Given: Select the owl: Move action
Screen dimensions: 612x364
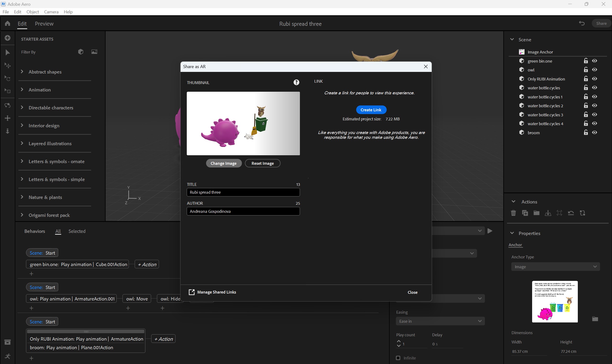Looking at the screenshot, I should [137, 299].
